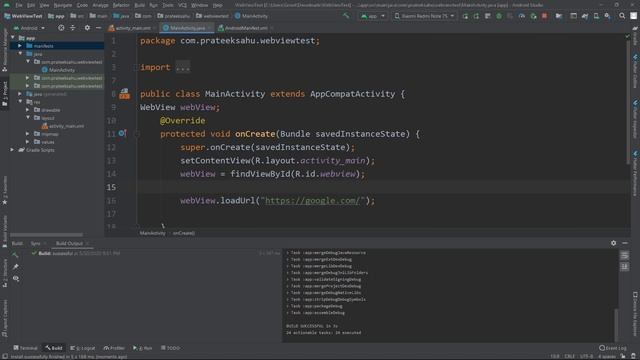Toggle the Build Variants side stripe button
Screen dimensions: 640x360
click(x=4, y=231)
